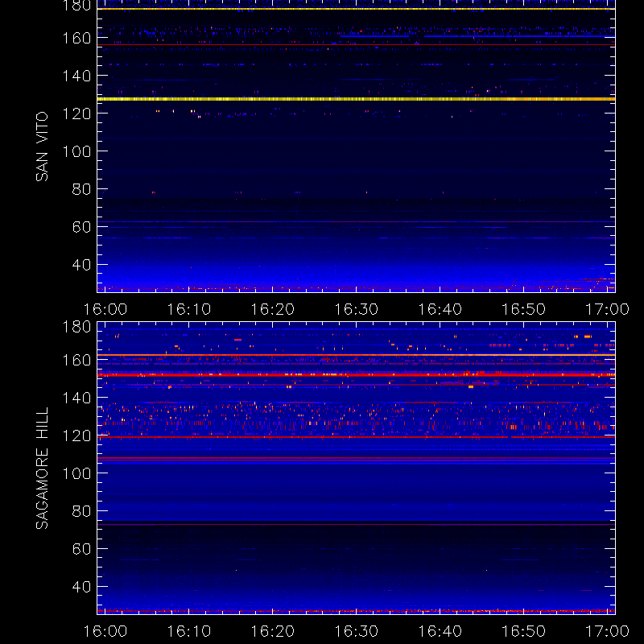Choose the 16:00 label below Sagamore Hill plot
Image resolution: width=644 pixels, height=644 pixels.
point(105,631)
